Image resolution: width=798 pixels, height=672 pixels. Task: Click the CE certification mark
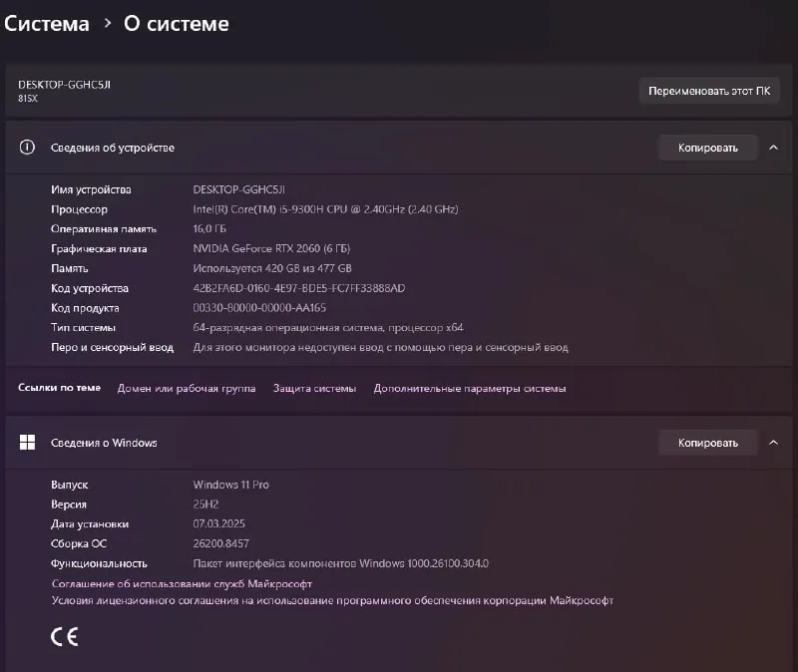click(65, 637)
